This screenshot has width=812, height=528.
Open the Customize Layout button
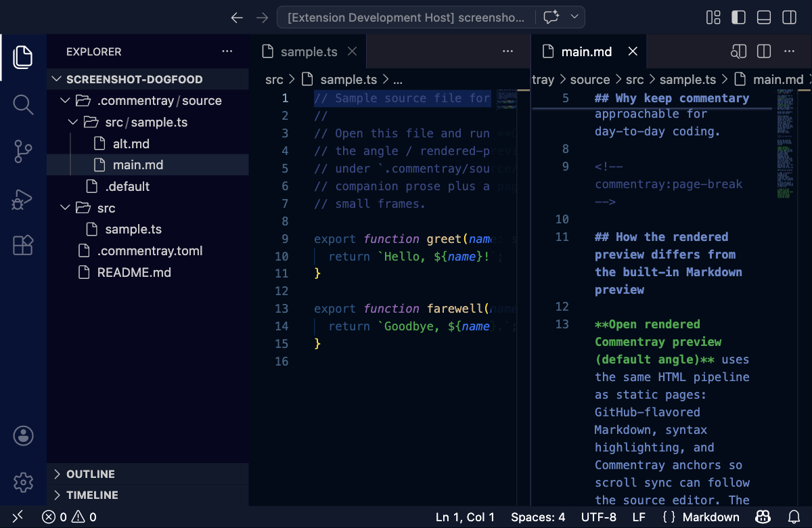click(713, 18)
